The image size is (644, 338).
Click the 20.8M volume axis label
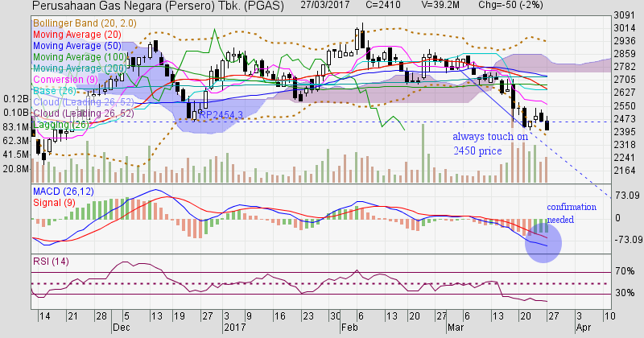(16, 169)
